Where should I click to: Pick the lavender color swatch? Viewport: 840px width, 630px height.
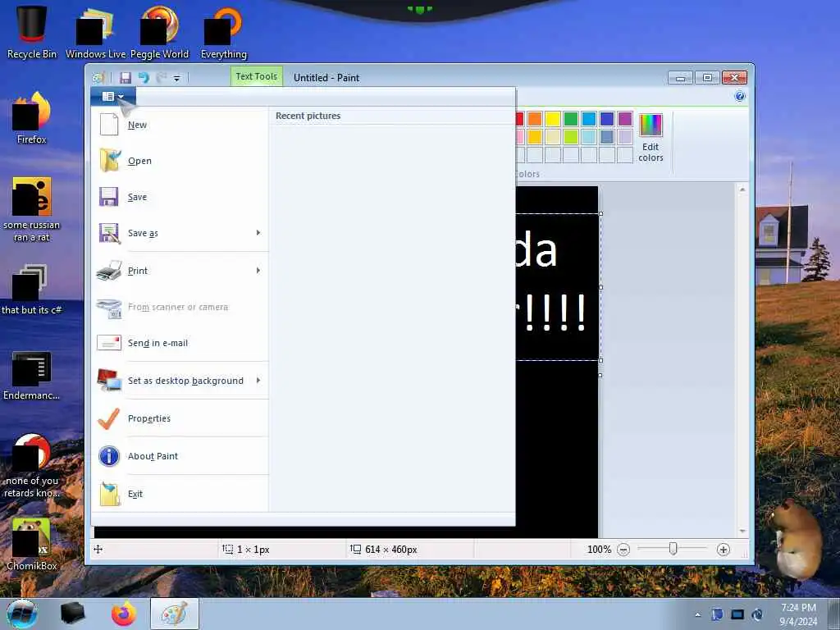(625, 137)
